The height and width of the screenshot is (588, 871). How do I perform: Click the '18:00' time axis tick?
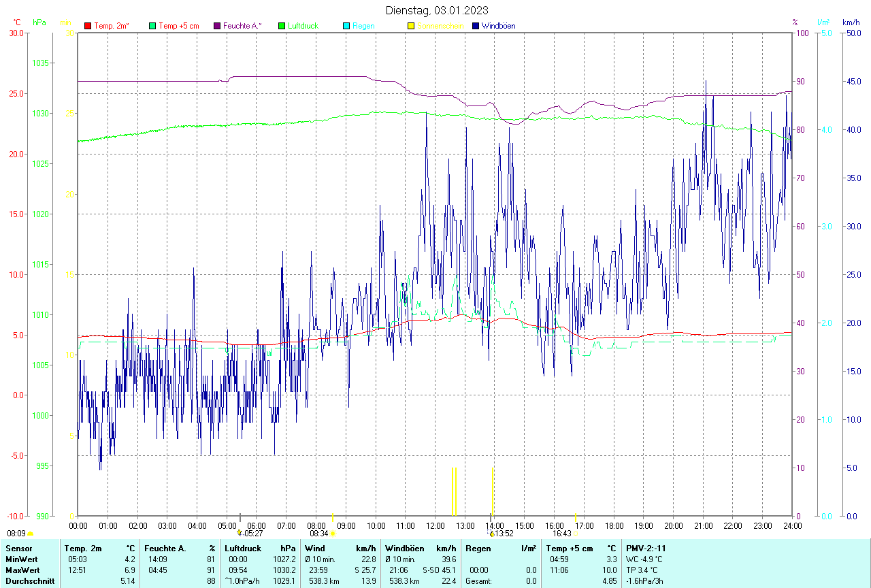coord(614,526)
